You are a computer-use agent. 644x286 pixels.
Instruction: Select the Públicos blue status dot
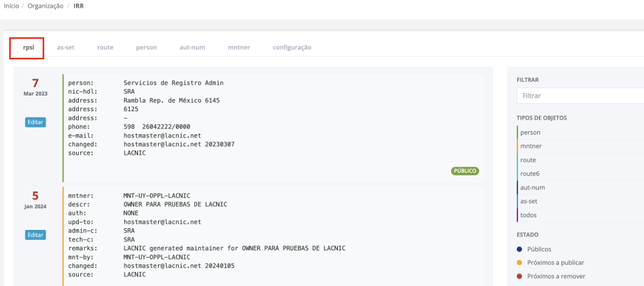(519, 249)
